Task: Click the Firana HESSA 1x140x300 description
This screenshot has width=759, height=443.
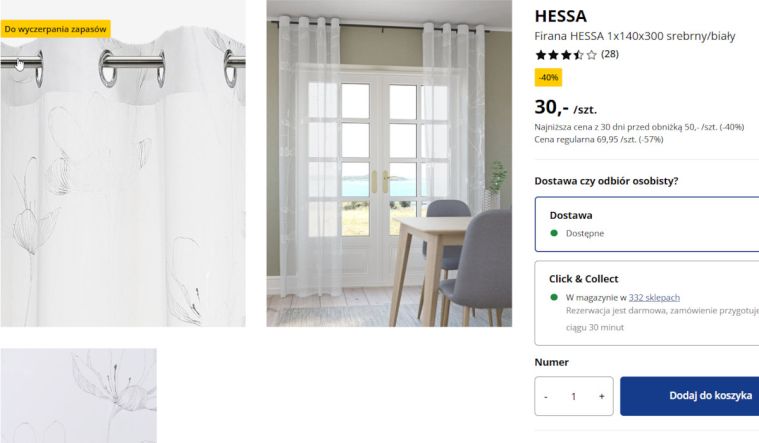Action: click(x=635, y=36)
